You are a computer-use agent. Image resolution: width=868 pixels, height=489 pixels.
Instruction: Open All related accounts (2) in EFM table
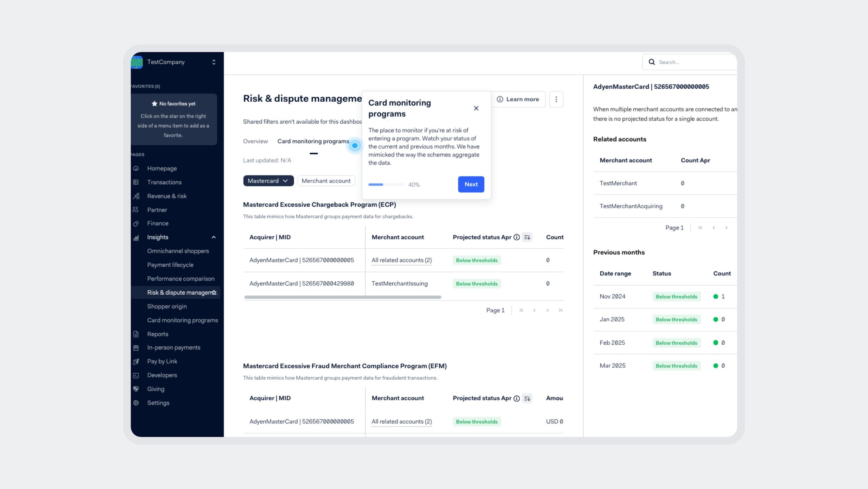[x=401, y=422]
